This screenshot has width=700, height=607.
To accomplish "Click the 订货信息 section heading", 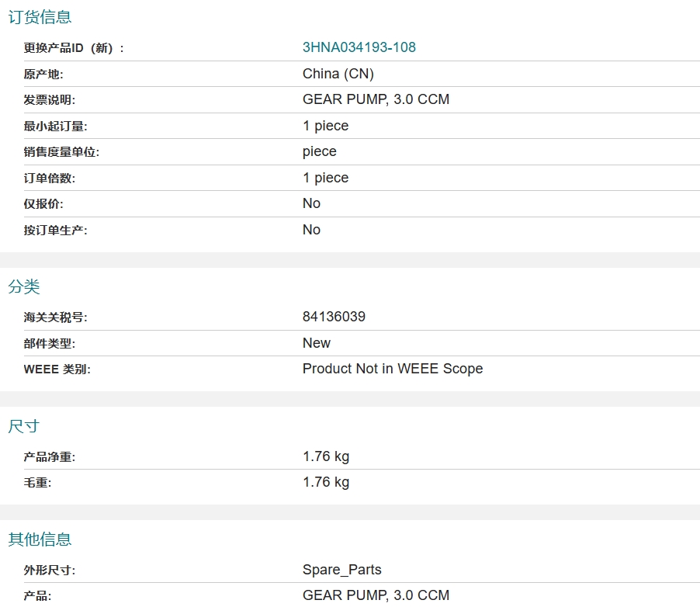I will 40,17.
